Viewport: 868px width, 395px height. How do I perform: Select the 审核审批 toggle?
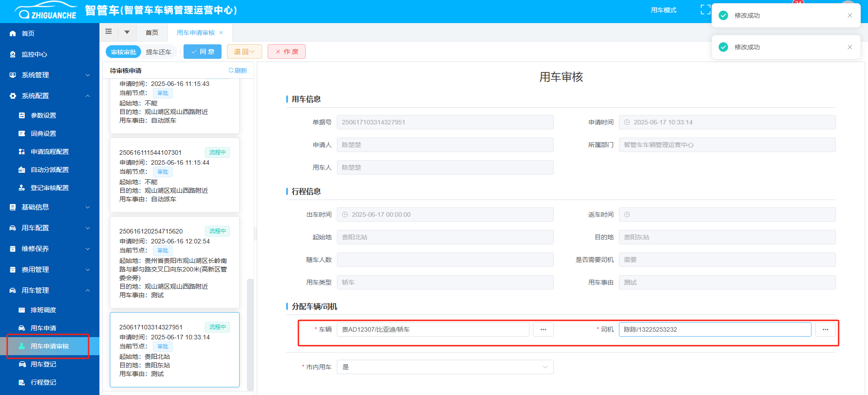coord(123,52)
